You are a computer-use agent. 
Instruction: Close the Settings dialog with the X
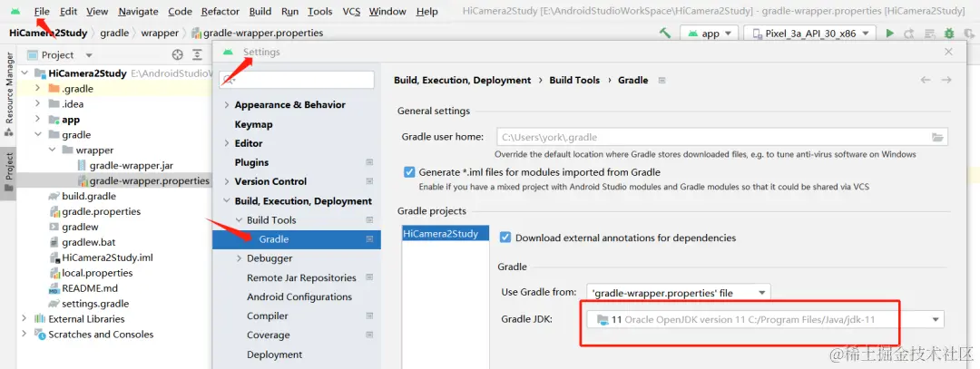[949, 52]
